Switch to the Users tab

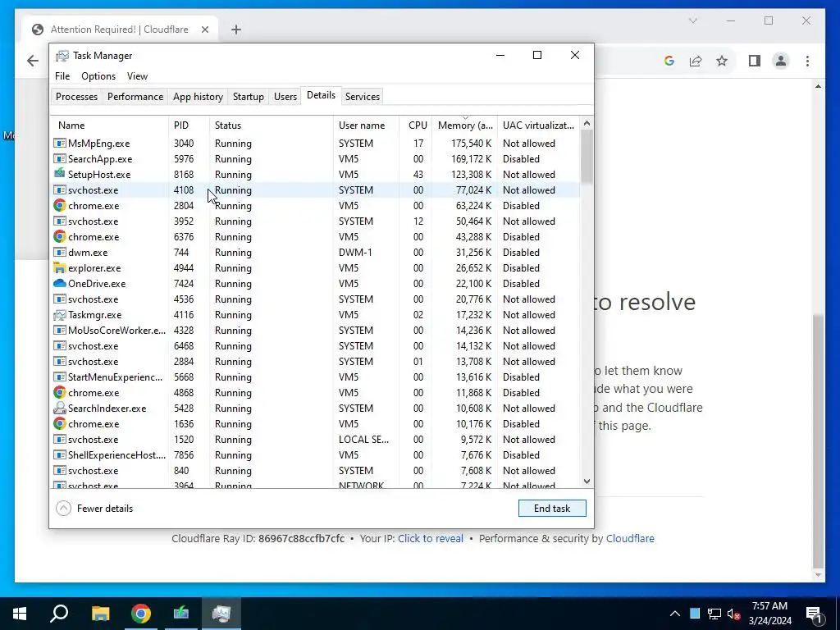tap(285, 97)
